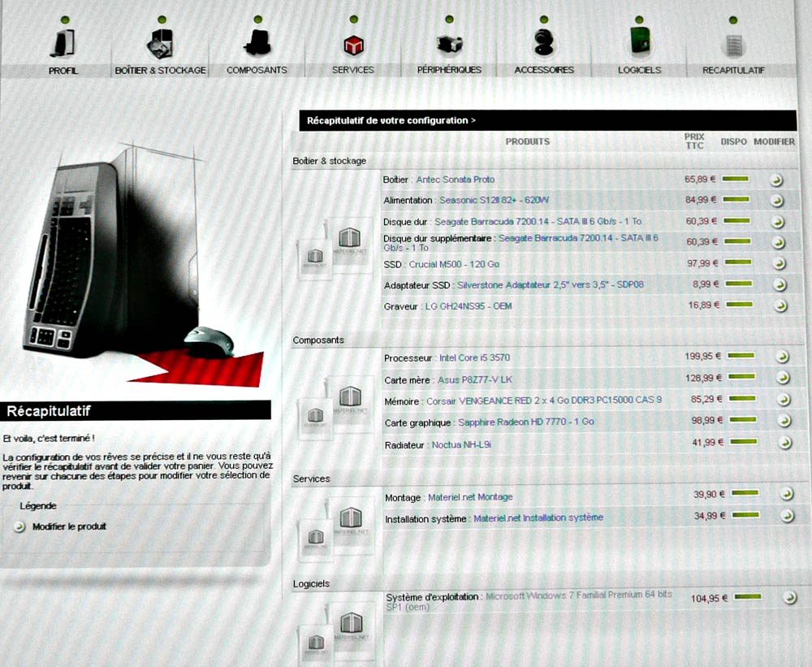Modify the Disque dur supplémentaire selection
The image size is (812, 667).
pyautogui.click(x=778, y=243)
